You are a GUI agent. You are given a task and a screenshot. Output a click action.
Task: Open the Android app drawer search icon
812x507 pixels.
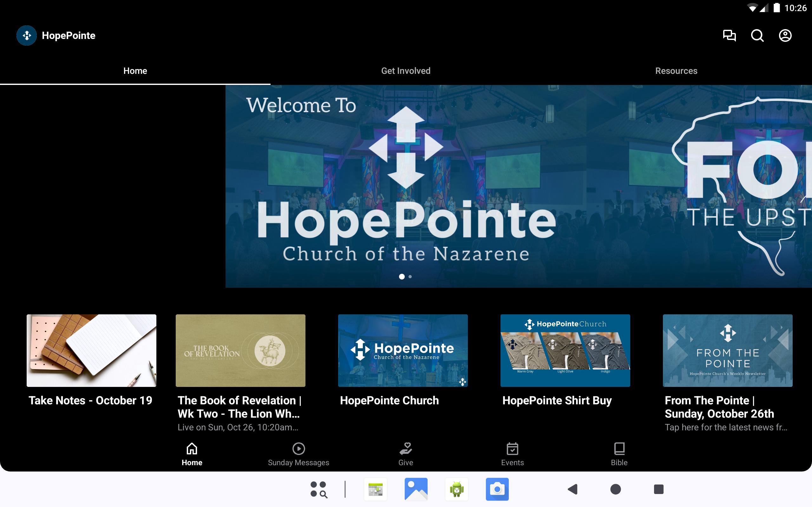click(x=318, y=489)
